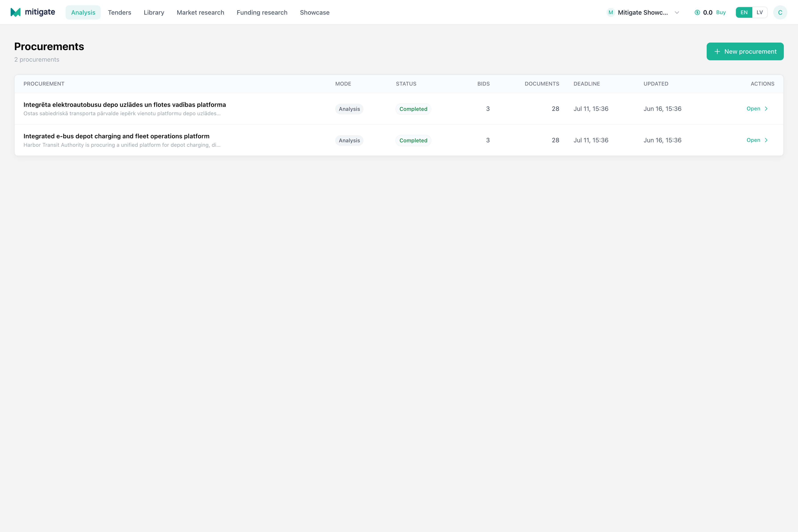Viewport: 798px width, 532px height.
Task: Click the Buy credits link
Action: (x=721, y=13)
